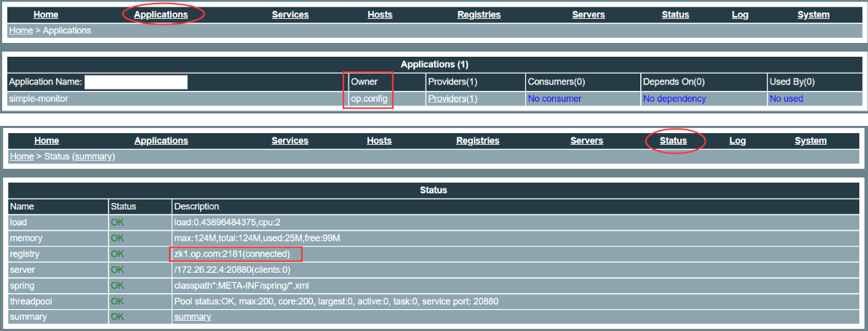This screenshot has height=331, width=868.
Task: Open Hosts in the lower Status page menu
Action: coord(379,140)
